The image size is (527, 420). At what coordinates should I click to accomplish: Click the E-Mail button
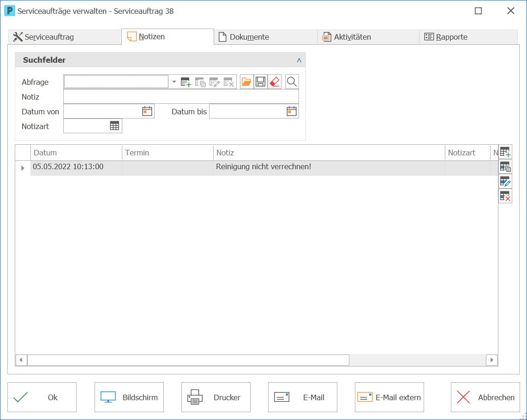coord(302,397)
